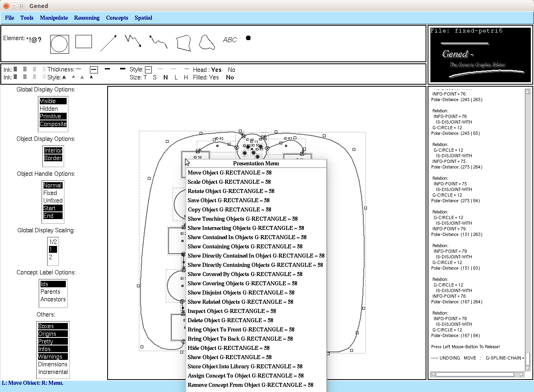534x392 pixels.
Task: Toggle the Warnings option under Others
Action: point(53,357)
